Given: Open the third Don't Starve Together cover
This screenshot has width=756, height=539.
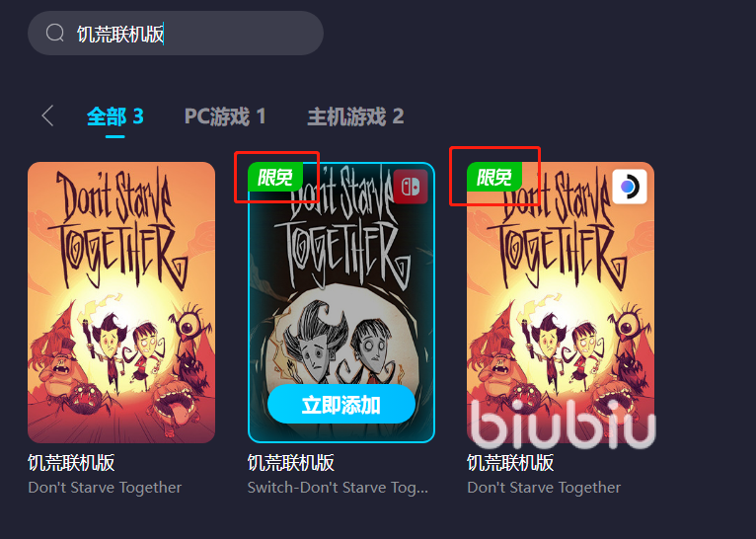Looking at the screenshot, I should [561, 302].
